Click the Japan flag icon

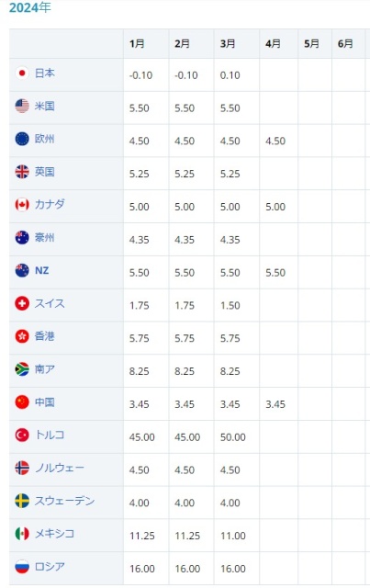pos(22,73)
